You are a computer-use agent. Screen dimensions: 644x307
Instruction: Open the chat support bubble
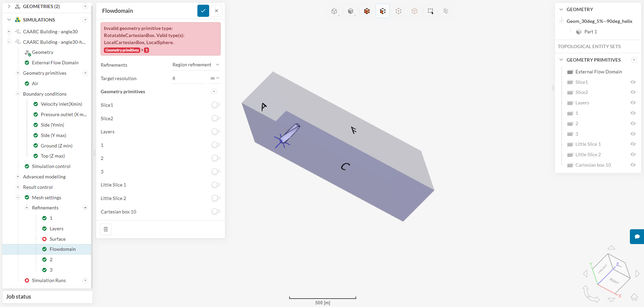point(637,237)
